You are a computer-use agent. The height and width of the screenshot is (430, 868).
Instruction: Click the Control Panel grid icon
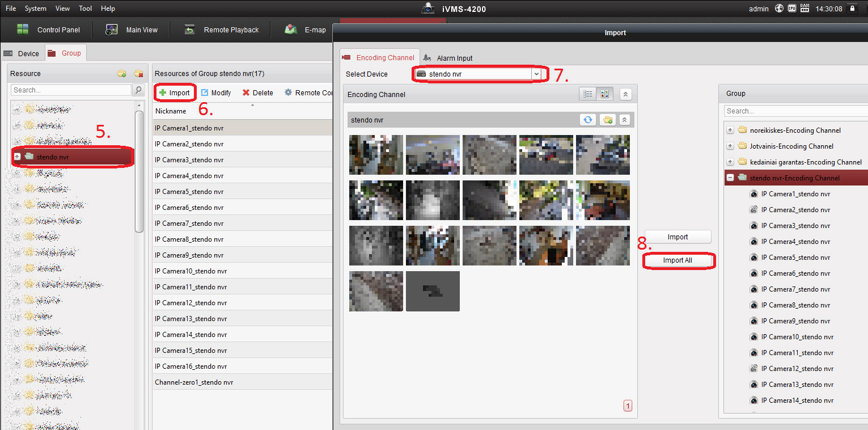point(23,29)
